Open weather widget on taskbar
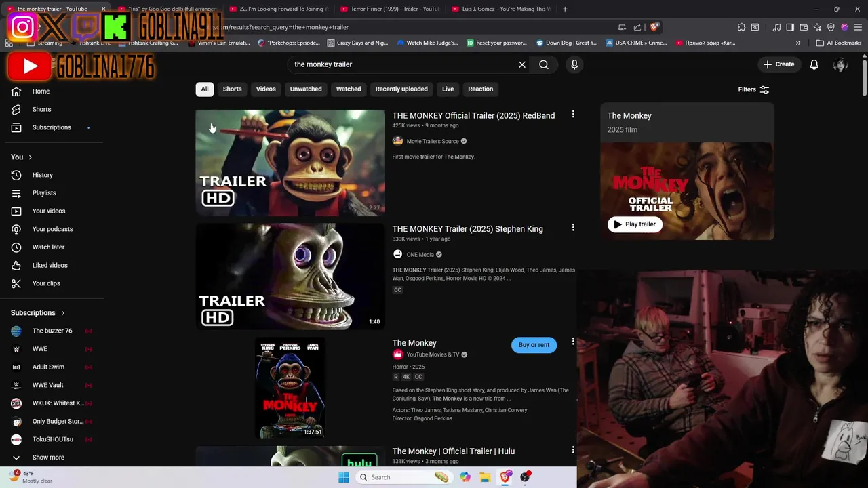 (31, 477)
